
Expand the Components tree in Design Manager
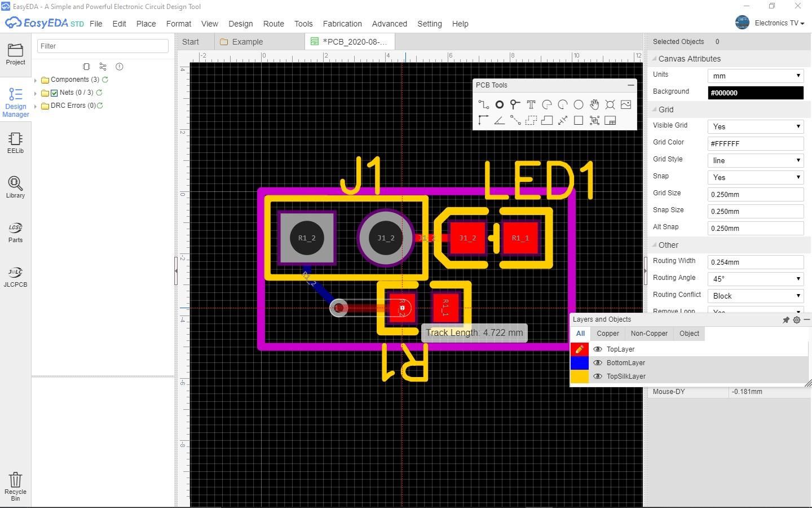pyautogui.click(x=36, y=80)
